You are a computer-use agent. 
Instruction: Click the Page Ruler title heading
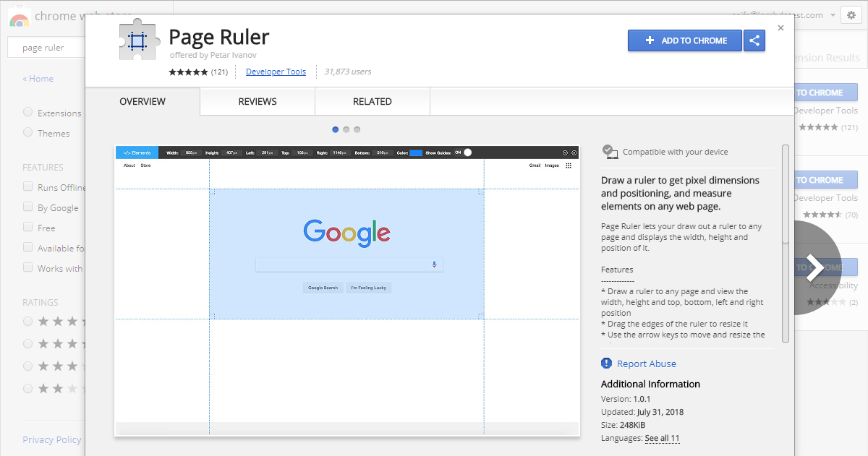click(219, 36)
